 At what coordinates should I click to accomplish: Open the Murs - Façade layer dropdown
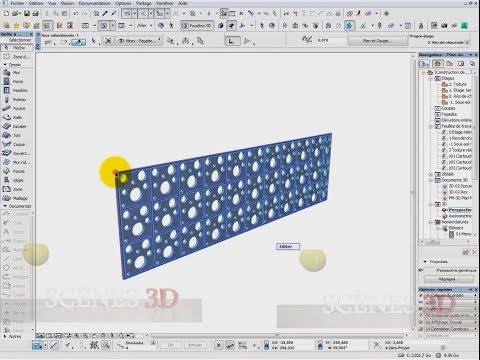tap(139, 41)
